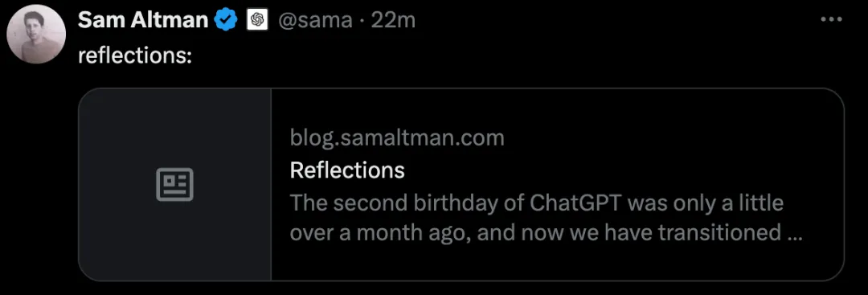
Task: Click the article newspaper icon in card
Action: (175, 184)
